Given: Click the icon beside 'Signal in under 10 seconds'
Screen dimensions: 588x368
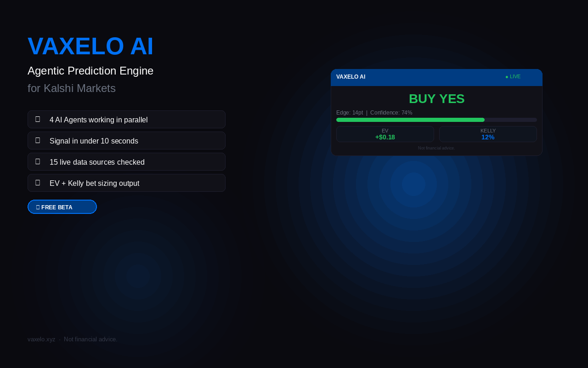Looking at the screenshot, I should (38, 140).
